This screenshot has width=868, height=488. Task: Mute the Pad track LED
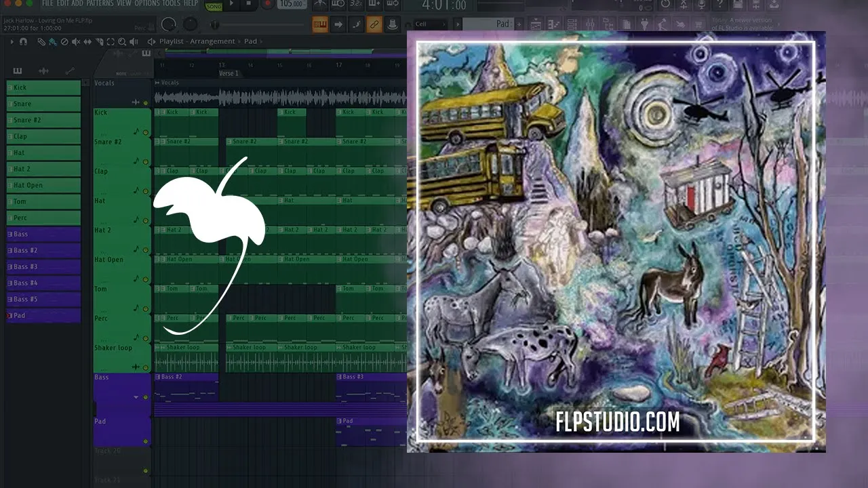pyautogui.click(x=145, y=441)
